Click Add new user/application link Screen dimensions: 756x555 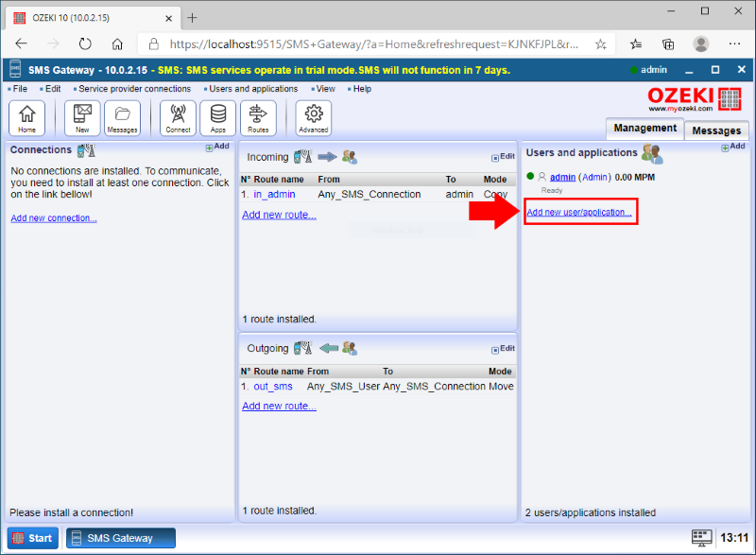click(579, 212)
